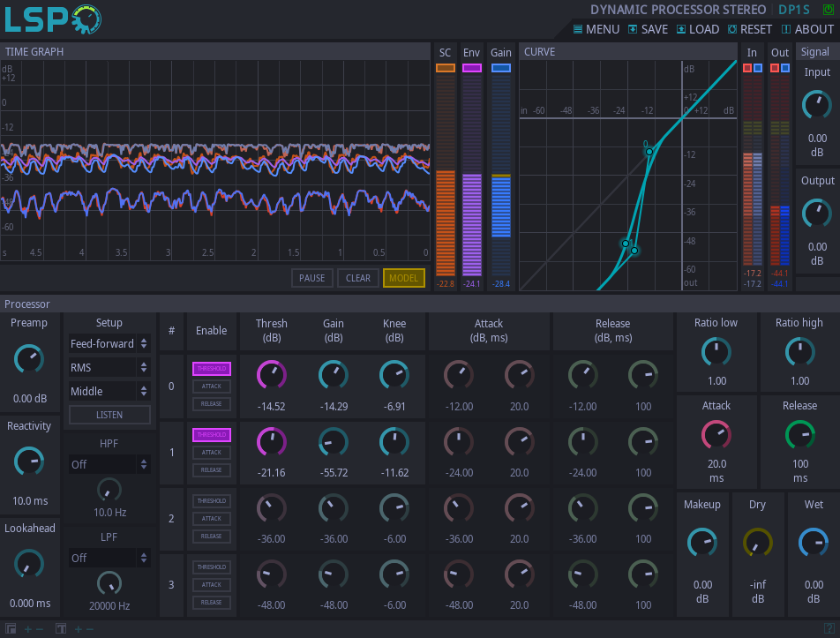Enable ATTACK on row 0
This screenshot has width=840, height=638.
pos(212,387)
